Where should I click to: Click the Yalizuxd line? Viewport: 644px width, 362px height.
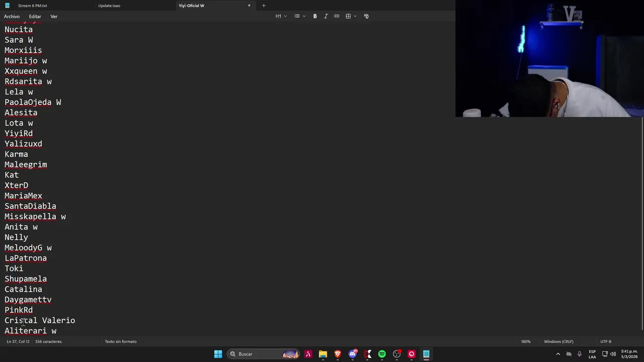(23, 144)
